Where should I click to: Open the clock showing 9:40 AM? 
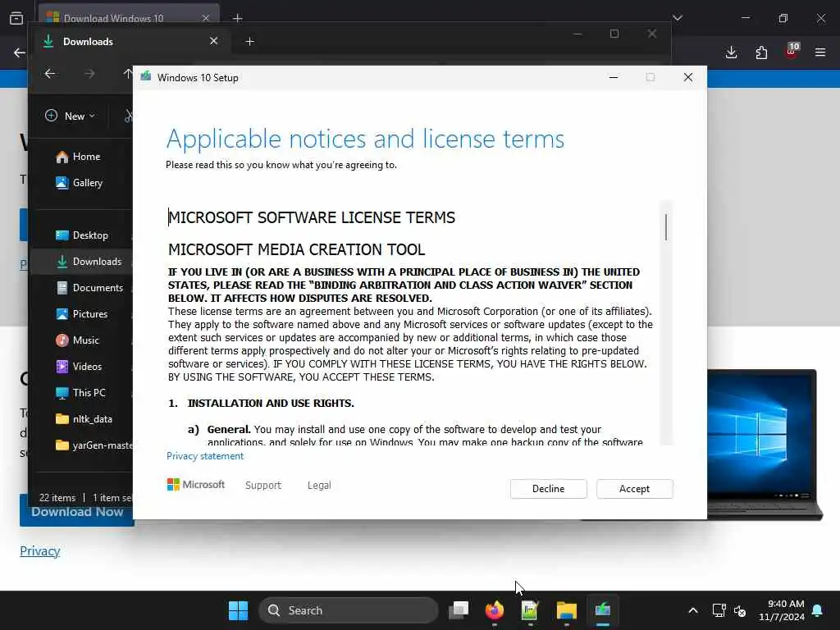(x=782, y=610)
